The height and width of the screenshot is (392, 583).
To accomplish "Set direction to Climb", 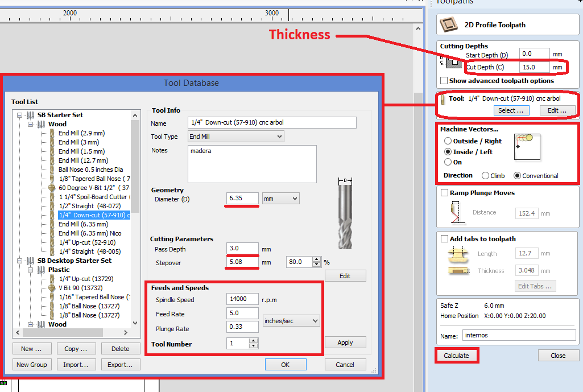I will [x=485, y=176].
